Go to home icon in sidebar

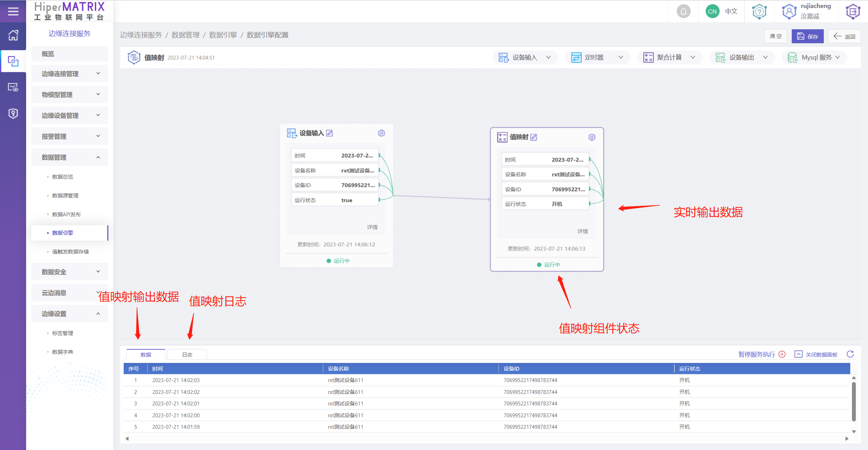(13, 35)
